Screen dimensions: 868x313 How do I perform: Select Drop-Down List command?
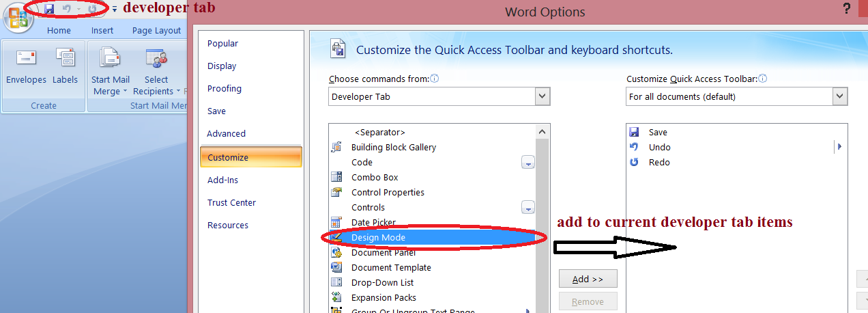click(433, 282)
